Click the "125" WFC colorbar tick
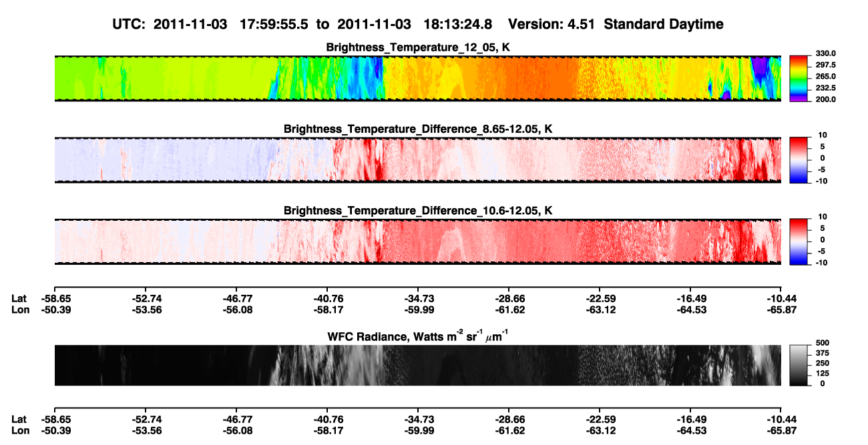Viewport: 868px width, 445px height. 821,374
